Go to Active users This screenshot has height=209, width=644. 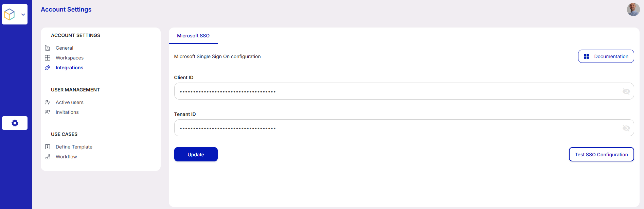point(70,102)
